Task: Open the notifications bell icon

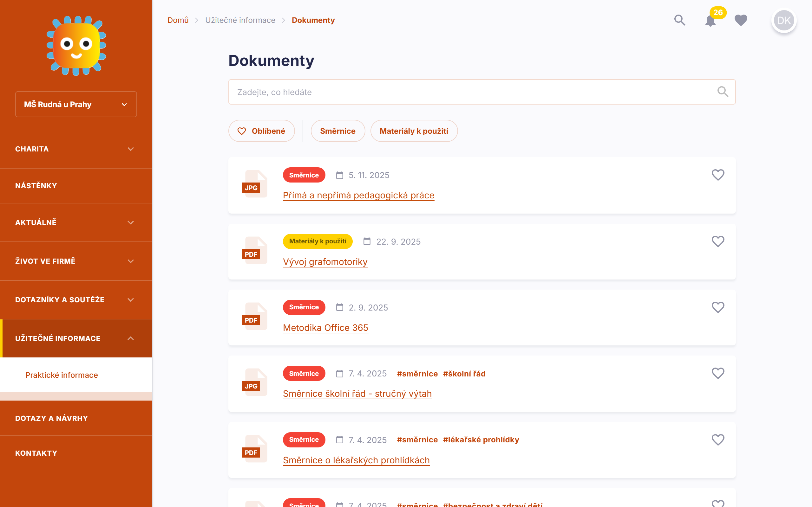Action: pyautogui.click(x=710, y=21)
